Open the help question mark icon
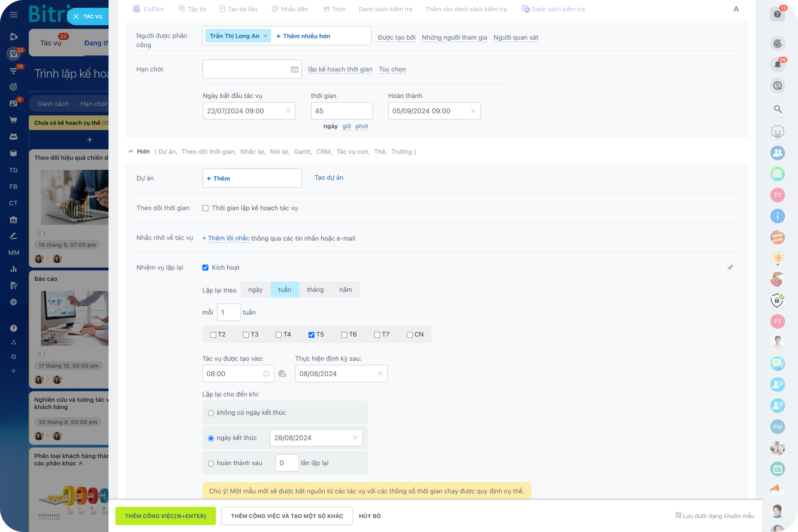The height and width of the screenshot is (532, 798). coord(777,15)
